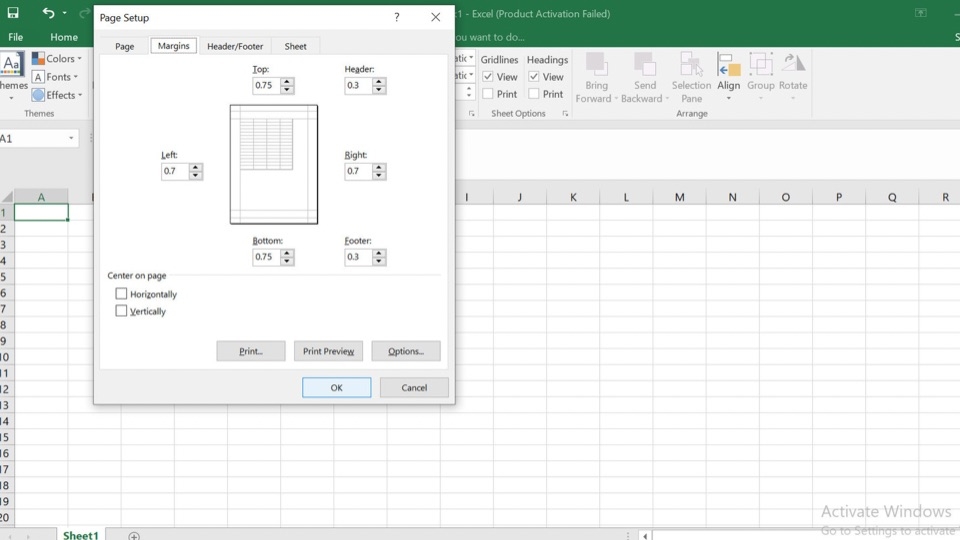Click the Undo arrow icon
The image size is (960, 540).
(48, 13)
